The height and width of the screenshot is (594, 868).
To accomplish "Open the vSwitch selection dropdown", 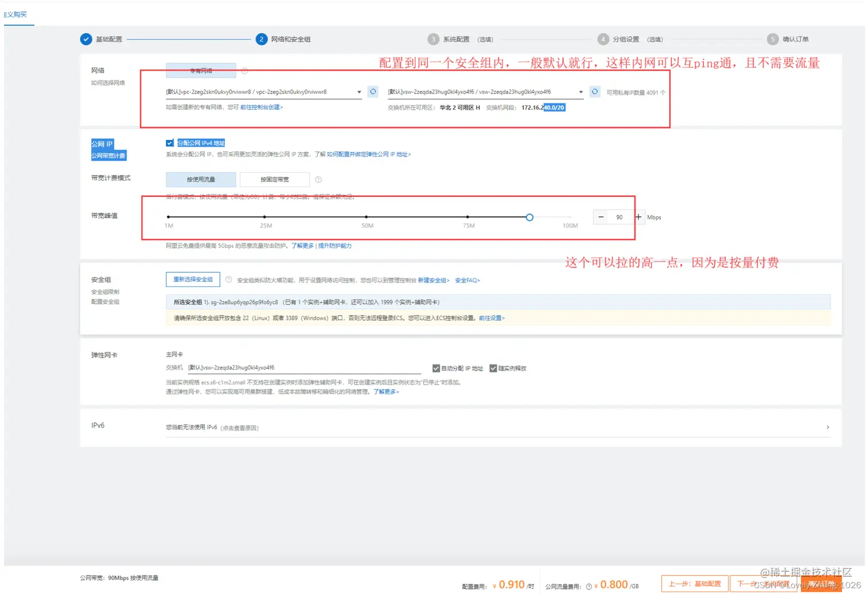I will pyautogui.click(x=580, y=91).
